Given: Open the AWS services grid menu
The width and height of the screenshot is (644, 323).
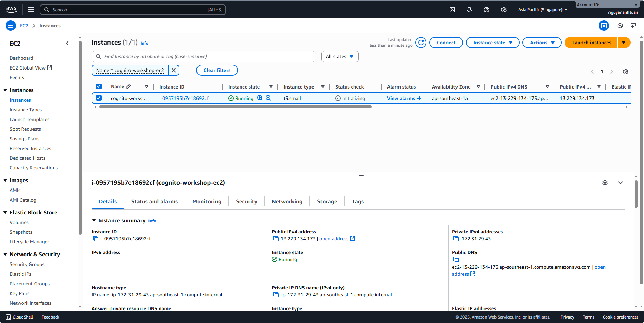Looking at the screenshot, I should 31,10.
